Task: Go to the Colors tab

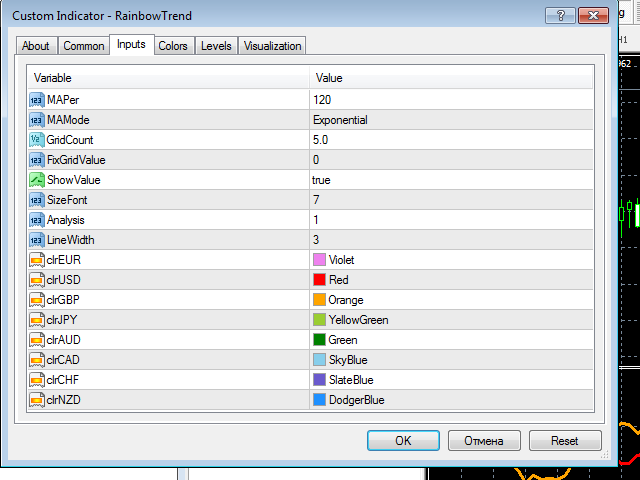Action: (173, 46)
